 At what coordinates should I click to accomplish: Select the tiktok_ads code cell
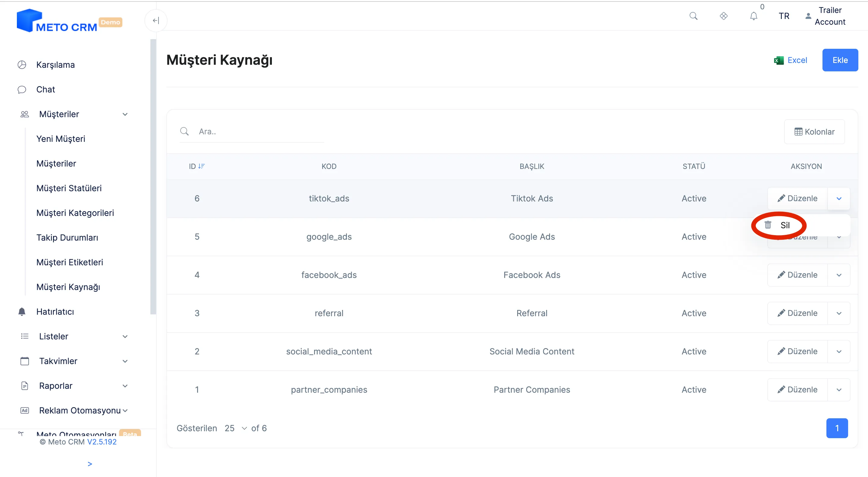point(329,199)
